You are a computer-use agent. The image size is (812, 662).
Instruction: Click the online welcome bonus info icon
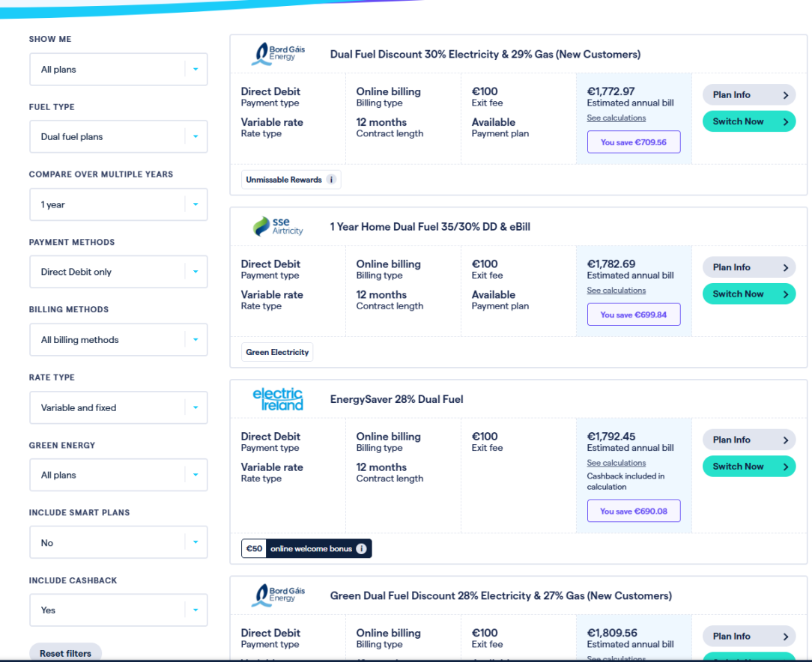tap(362, 549)
